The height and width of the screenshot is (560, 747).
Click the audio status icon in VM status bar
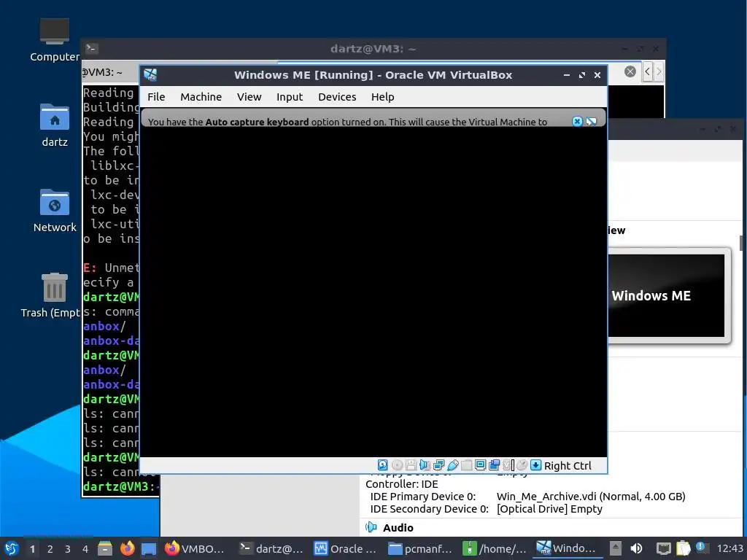(425, 465)
